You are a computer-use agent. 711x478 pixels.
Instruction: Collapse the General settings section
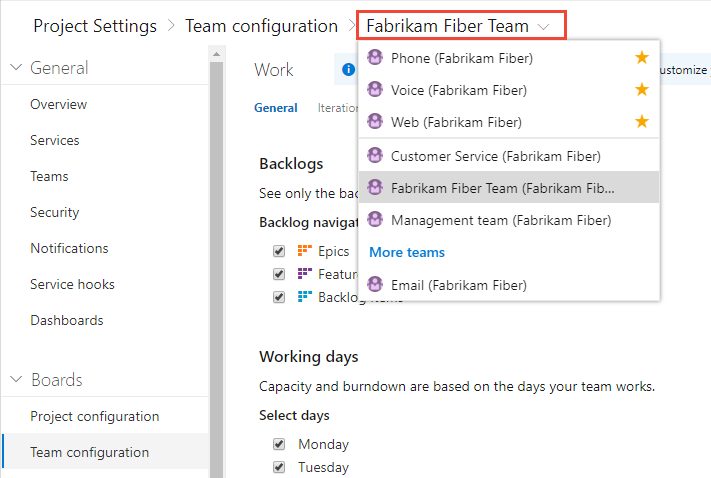tap(16, 68)
